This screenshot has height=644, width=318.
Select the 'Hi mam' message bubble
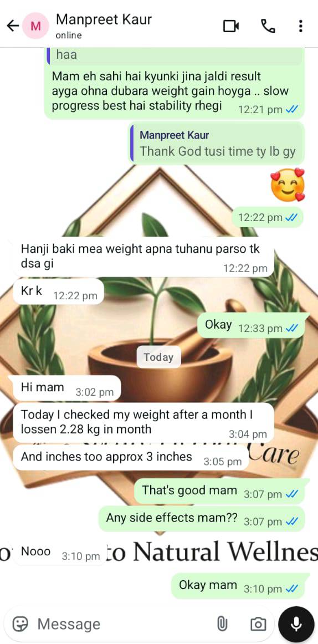point(67,388)
